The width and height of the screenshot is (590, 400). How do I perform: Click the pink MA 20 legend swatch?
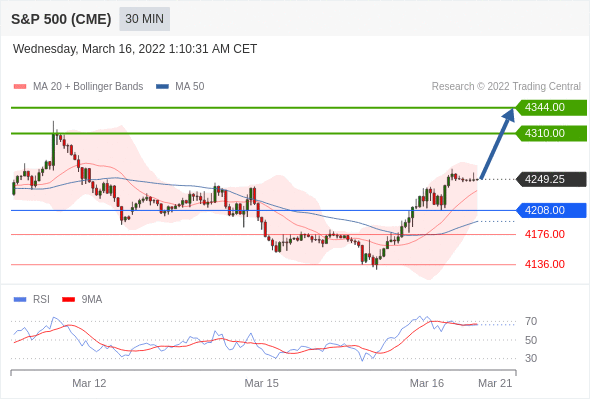point(20,87)
